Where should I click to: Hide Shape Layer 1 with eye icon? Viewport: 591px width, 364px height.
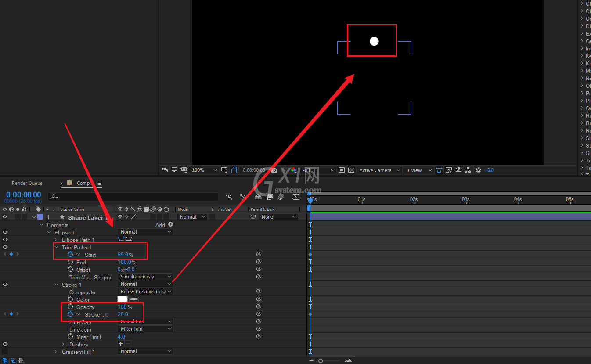[x=5, y=217]
